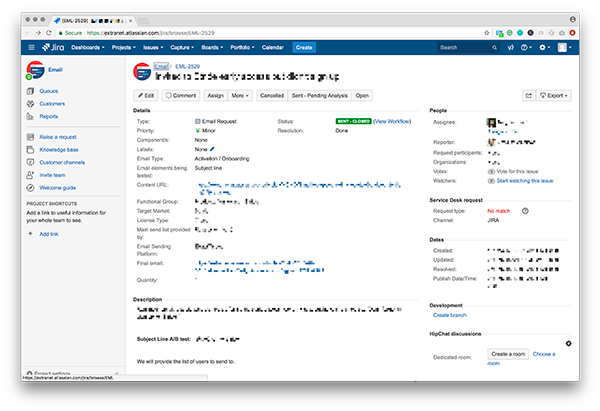Viewport: 600px width, 411px height.
Task: Click Start watching this issue
Action: 525,181
